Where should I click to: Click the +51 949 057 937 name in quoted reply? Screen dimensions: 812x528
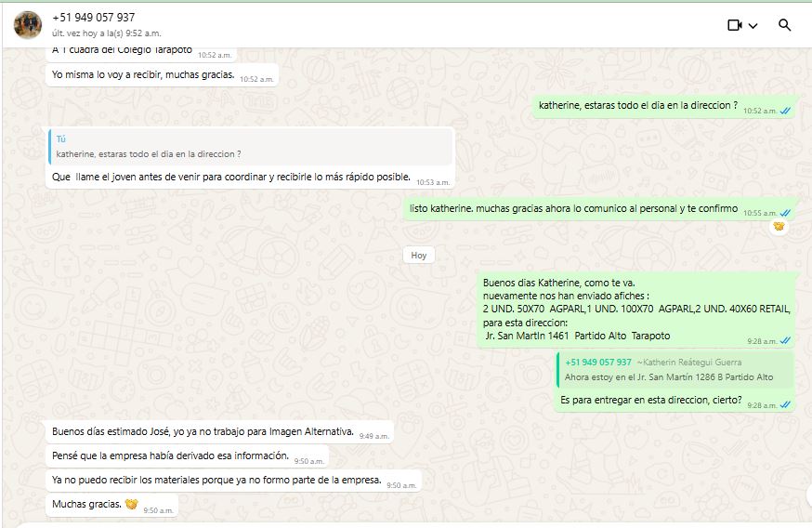(x=598, y=362)
